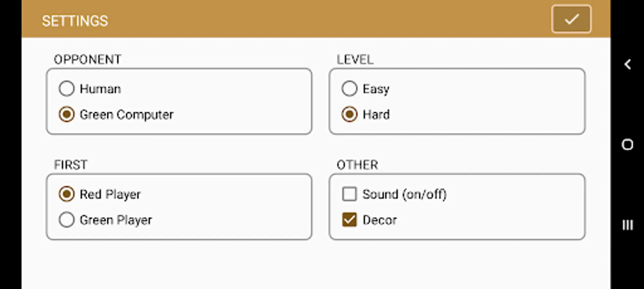The height and width of the screenshot is (289, 644).
Task: Tap the Android back navigation arrow
Action: tap(627, 65)
